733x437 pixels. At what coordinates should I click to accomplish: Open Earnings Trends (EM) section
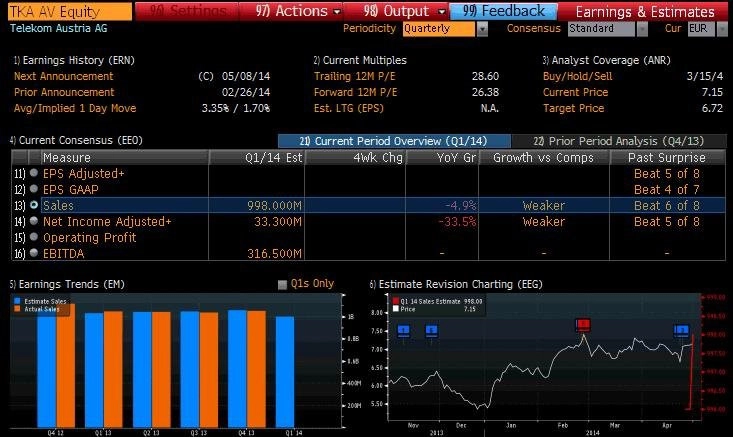point(67,284)
